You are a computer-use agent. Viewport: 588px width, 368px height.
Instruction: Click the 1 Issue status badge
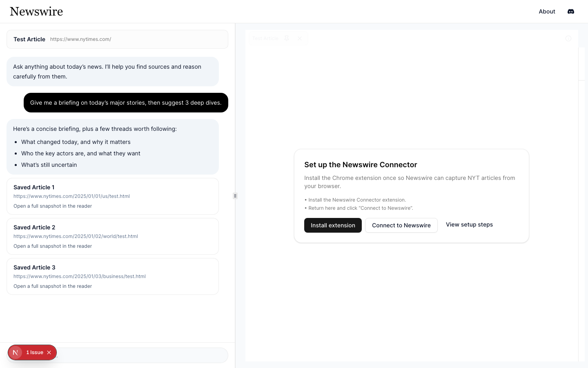(35, 352)
